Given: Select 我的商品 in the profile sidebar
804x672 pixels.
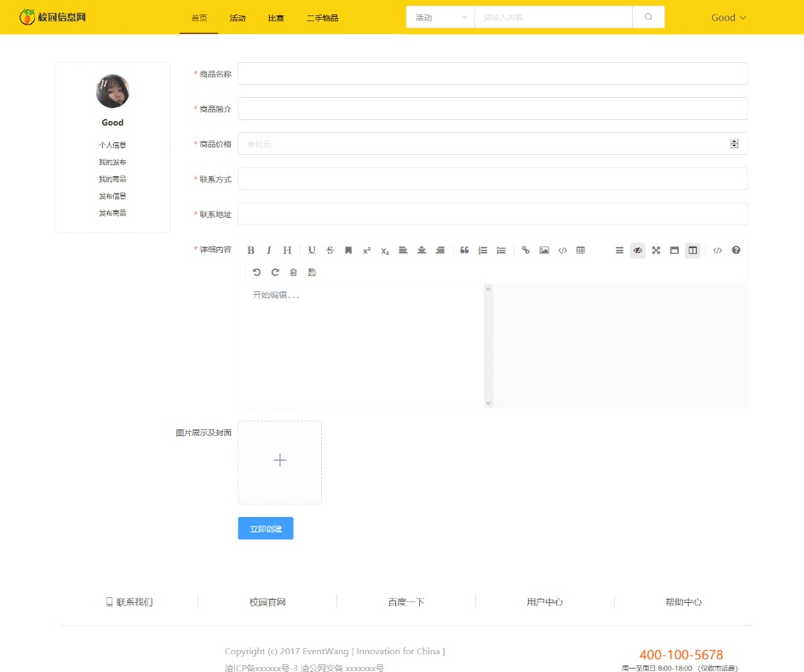Looking at the screenshot, I should coord(112,179).
